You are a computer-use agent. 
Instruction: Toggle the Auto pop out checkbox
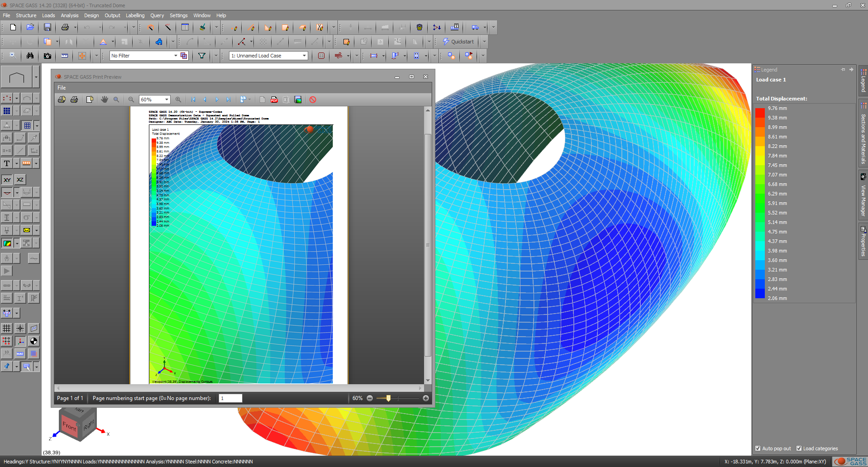(758, 448)
